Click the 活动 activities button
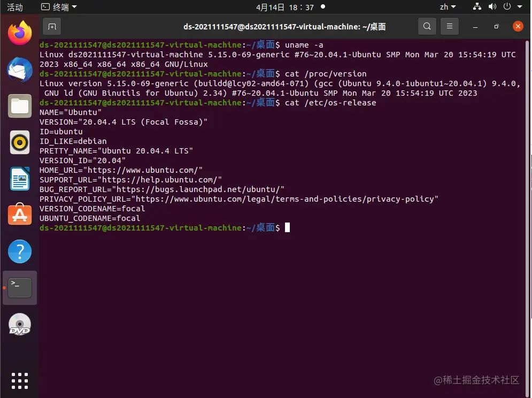 15,7
